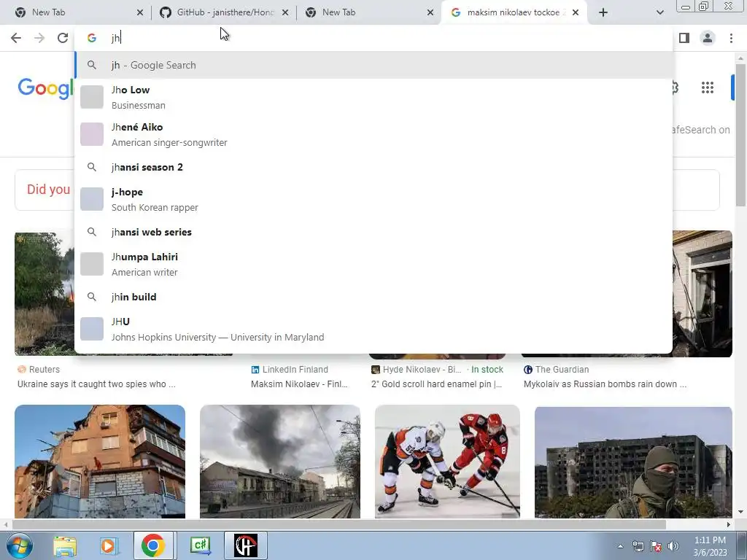Open the masked soldier image

pos(633,462)
